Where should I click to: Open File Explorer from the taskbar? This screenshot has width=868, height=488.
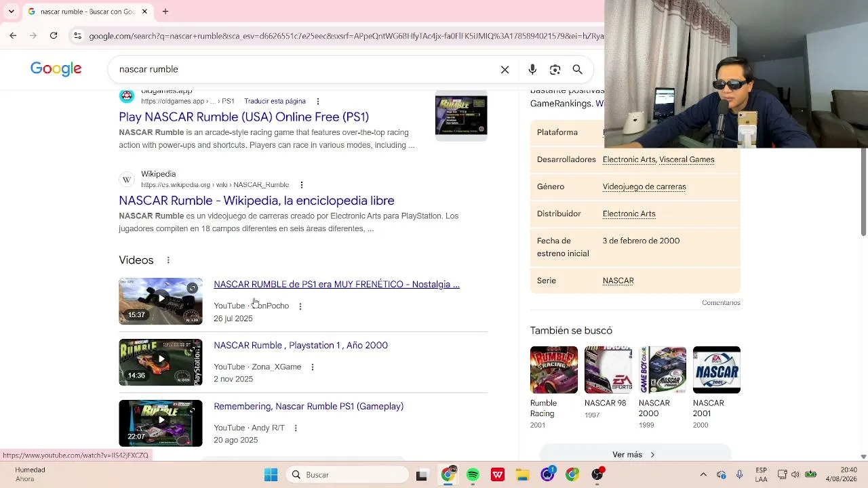[522, 474]
